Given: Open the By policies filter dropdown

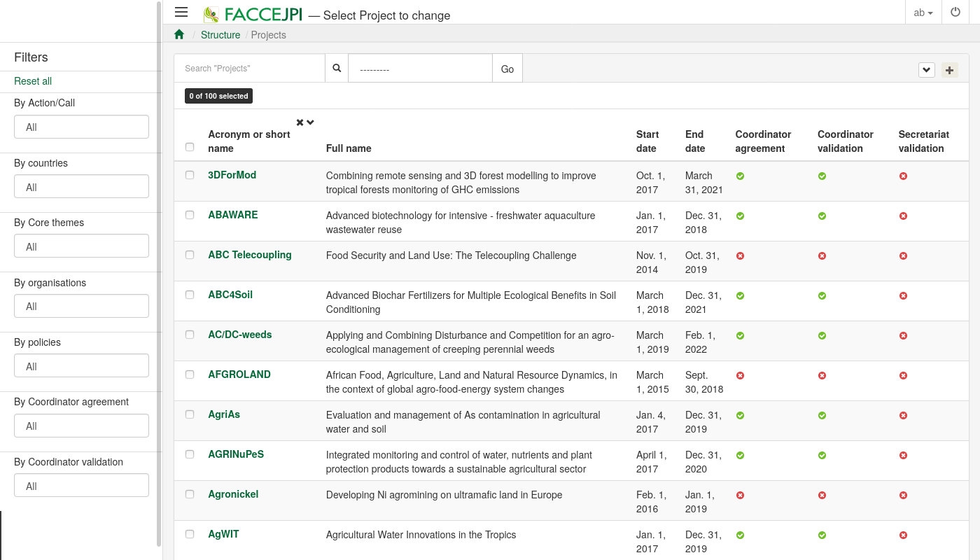Looking at the screenshot, I should (x=81, y=366).
